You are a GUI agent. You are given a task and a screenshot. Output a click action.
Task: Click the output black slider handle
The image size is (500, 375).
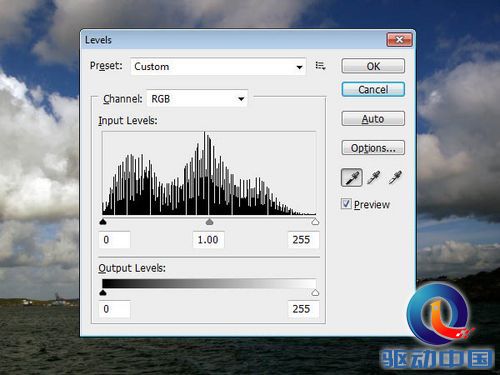pos(103,293)
